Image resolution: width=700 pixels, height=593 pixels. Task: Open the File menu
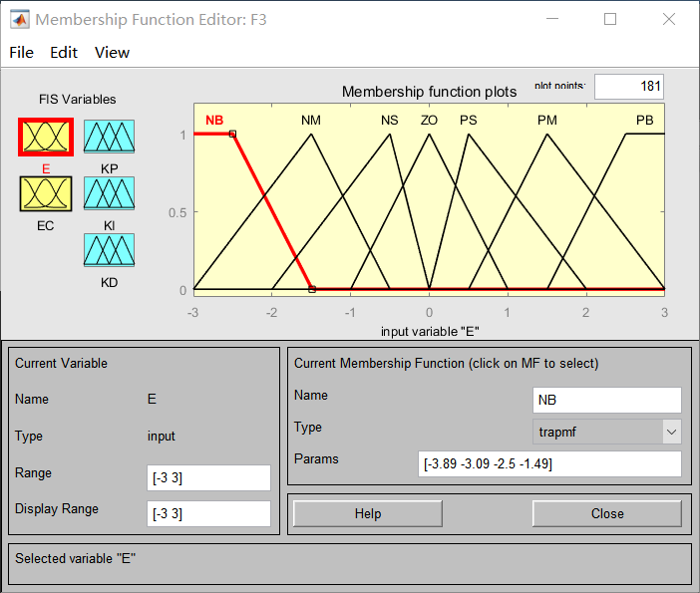tap(21, 53)
